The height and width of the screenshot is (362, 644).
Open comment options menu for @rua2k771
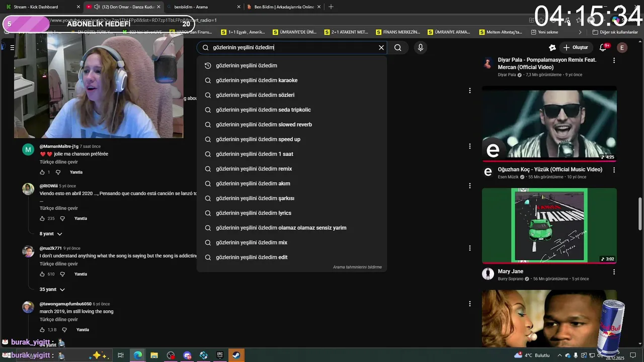point(469,248)
